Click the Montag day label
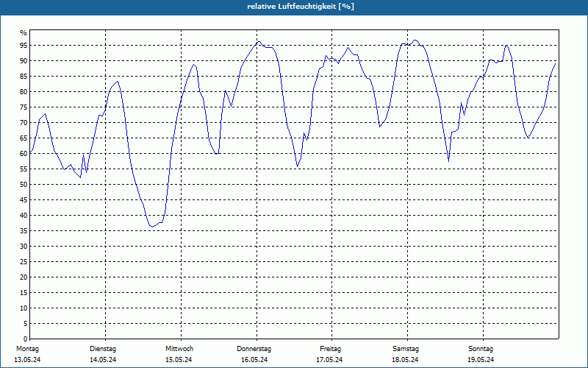This screenshot has height=368, width=588. pos(27,349)
